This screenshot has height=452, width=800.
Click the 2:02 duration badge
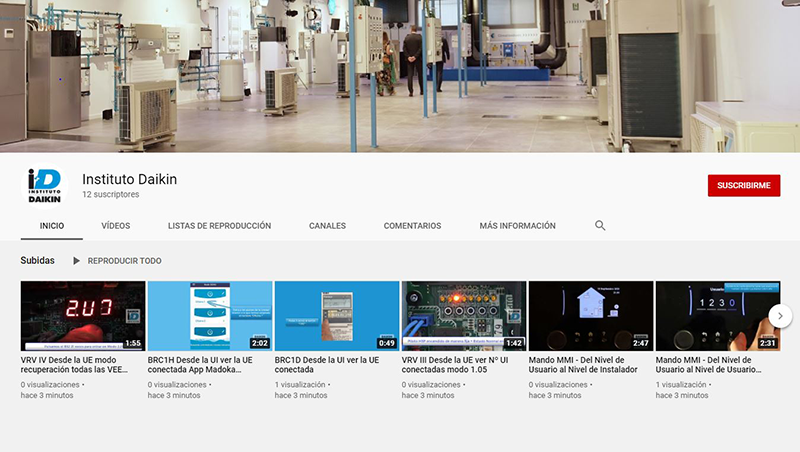coord(260,343)
